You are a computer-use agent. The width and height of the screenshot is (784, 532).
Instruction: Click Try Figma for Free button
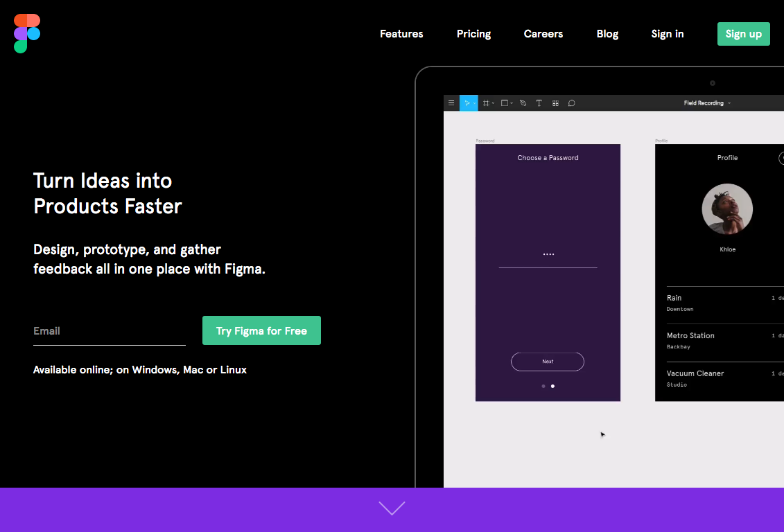[x=261, y=330]
